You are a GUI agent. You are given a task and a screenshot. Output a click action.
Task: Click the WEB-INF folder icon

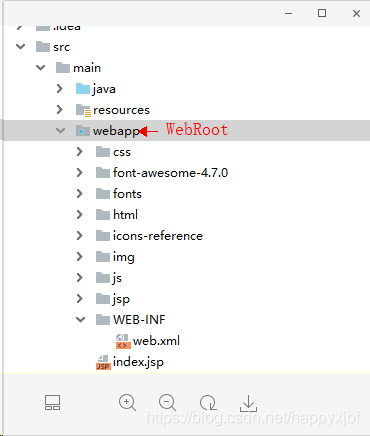point(103,319)
